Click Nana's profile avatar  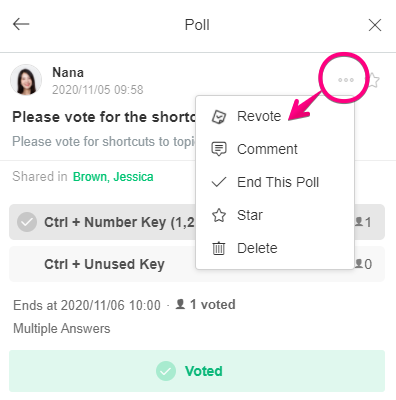pyautogui.click(x=26, y=80)
